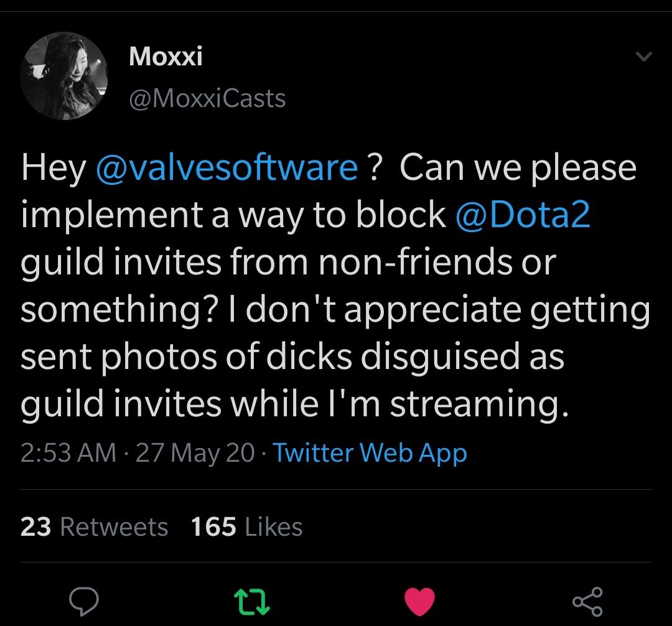Open the @Dota2 mention link
This screenshot has height=626, width=672.
point(523,215)
